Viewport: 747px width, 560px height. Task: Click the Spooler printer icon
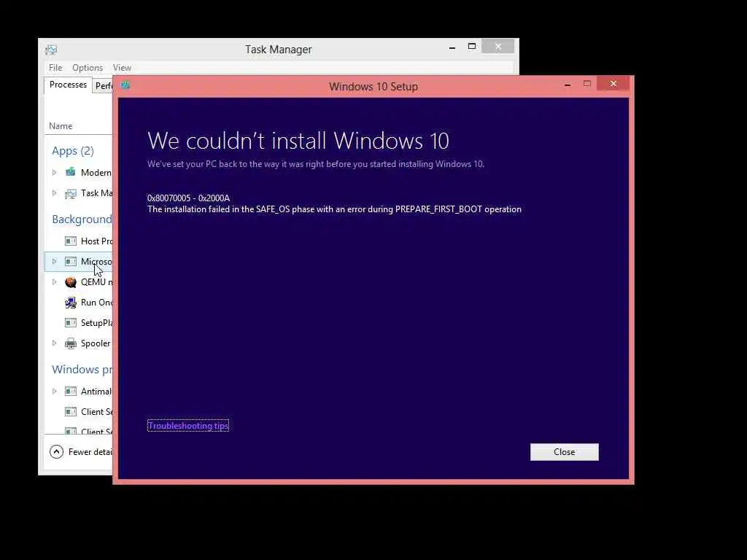coord(71,343)
